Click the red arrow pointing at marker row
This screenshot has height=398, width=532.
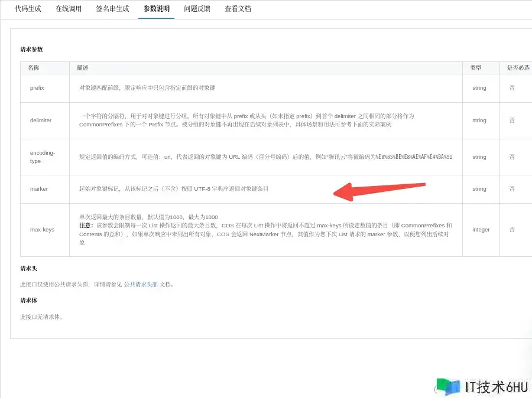378,190
